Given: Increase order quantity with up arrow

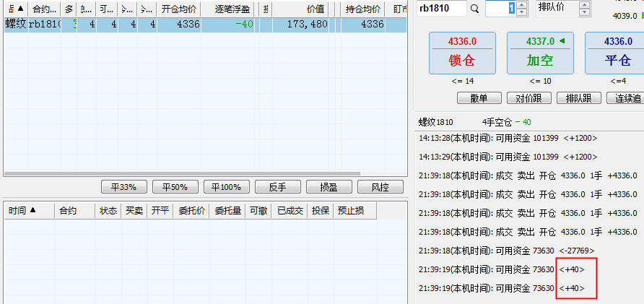Looking at the screenshot, I should coord(523,5).
